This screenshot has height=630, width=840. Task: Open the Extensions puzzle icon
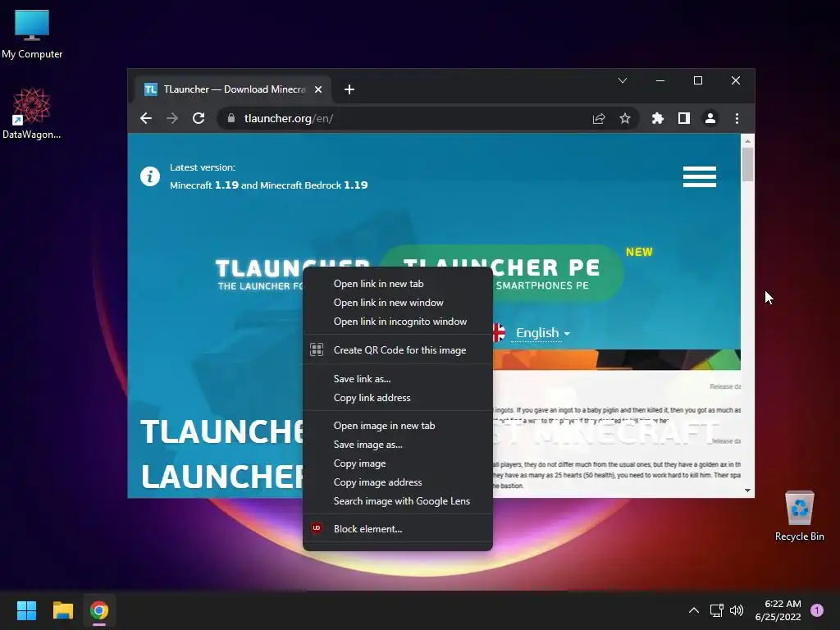click(x=658, y=118)
